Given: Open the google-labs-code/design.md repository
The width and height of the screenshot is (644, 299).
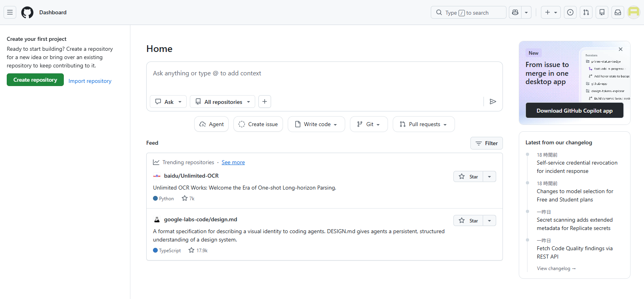Looking at the screenshot, I should pyautogui.click(x=201, y=219).
